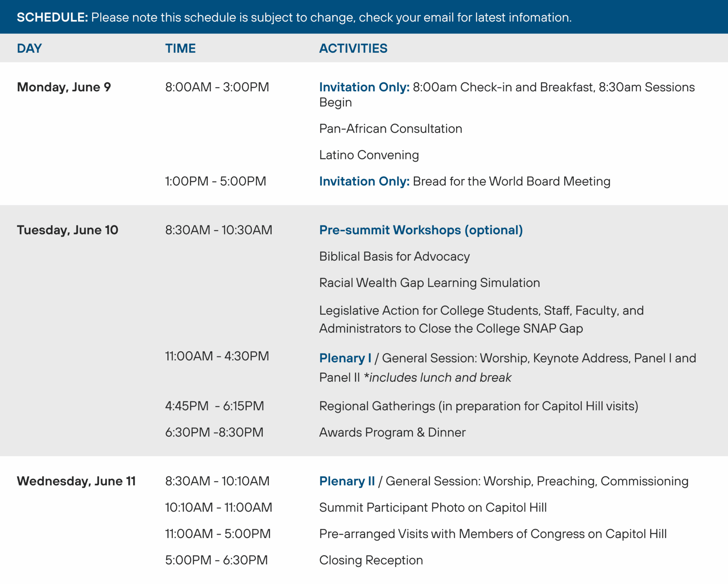Viewport: 728px width, 584px height.
Task: Select Pan-African Consultation activity
Action: 391,129
